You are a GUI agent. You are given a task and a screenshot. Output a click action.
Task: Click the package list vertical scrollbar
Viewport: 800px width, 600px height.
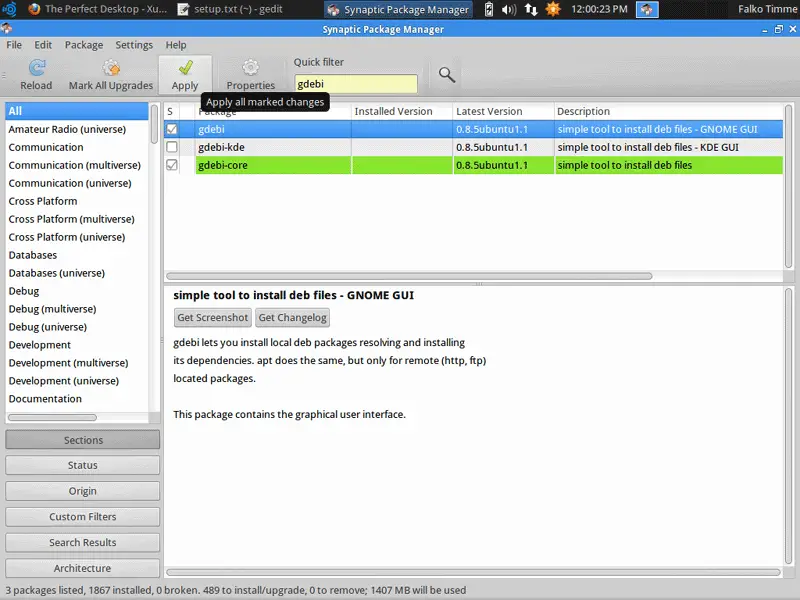[x=788, y=186]
